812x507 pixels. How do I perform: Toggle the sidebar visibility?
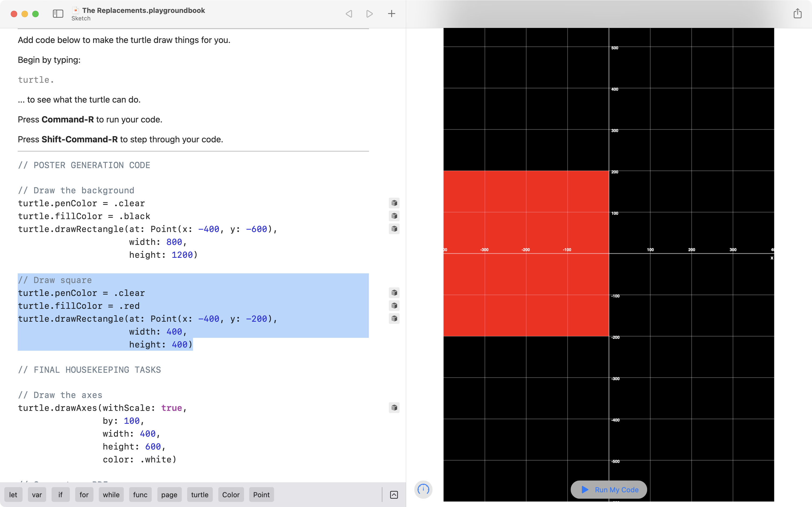[x=58, y=14]
